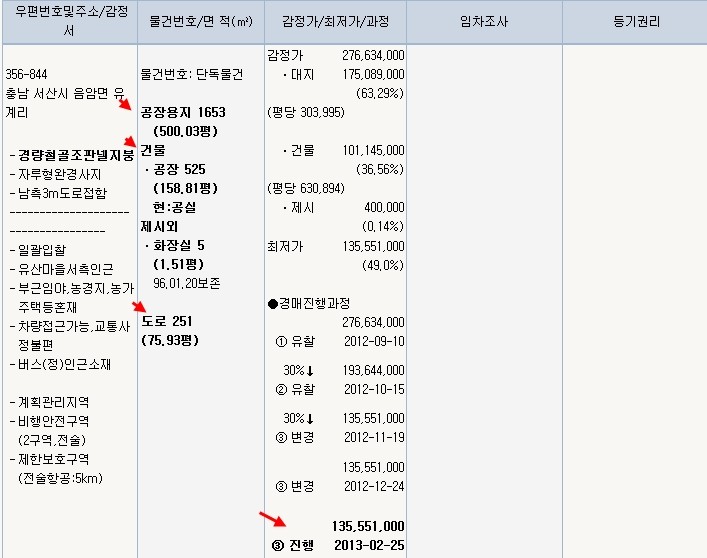Click the date 2012-10-15
This screenshot has height=558, width=707.
click(x=374, y=389)
